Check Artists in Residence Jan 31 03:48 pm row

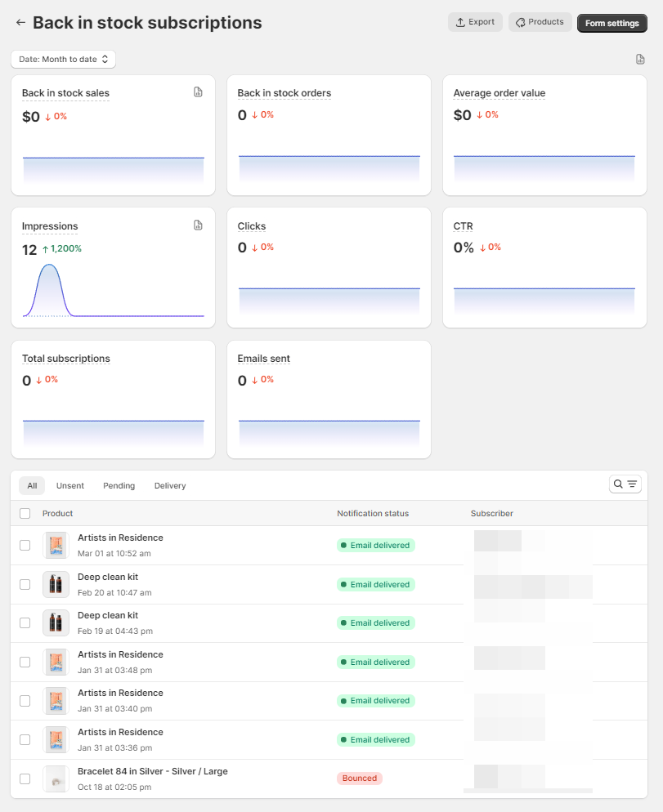[x=25, y=662]
